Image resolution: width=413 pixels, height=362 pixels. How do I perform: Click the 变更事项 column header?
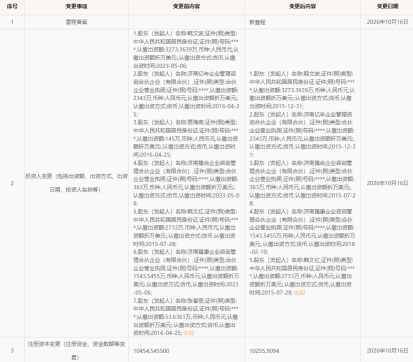(76, 6)
